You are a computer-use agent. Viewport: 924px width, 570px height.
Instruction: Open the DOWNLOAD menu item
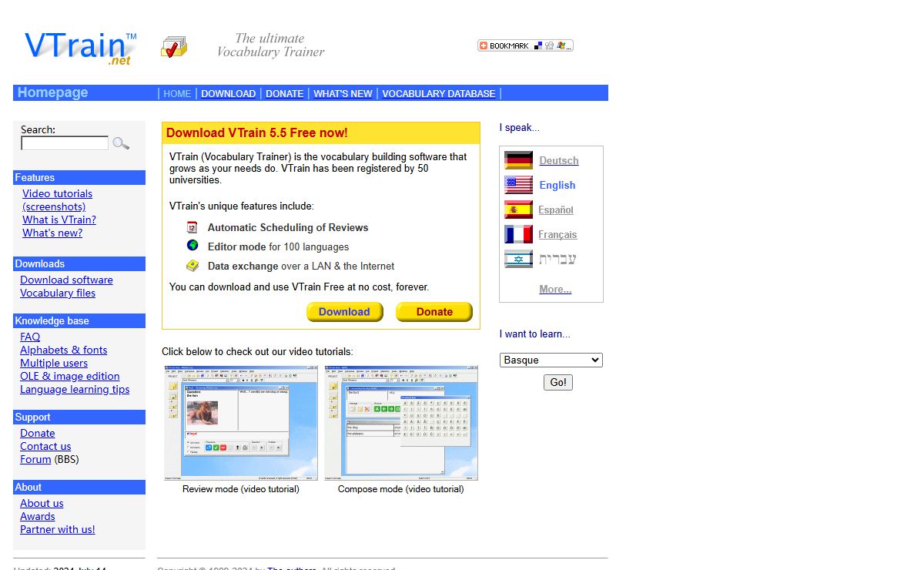click(228, 93)
